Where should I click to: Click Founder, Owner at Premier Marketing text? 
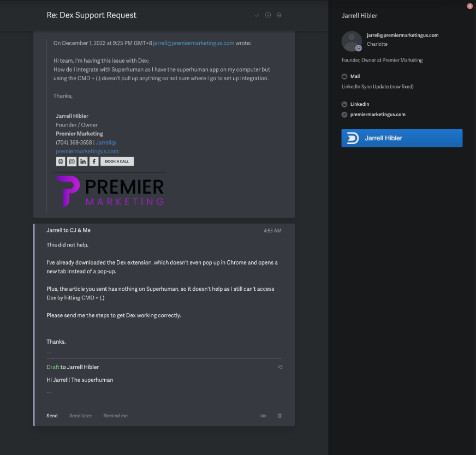[382, 60]
